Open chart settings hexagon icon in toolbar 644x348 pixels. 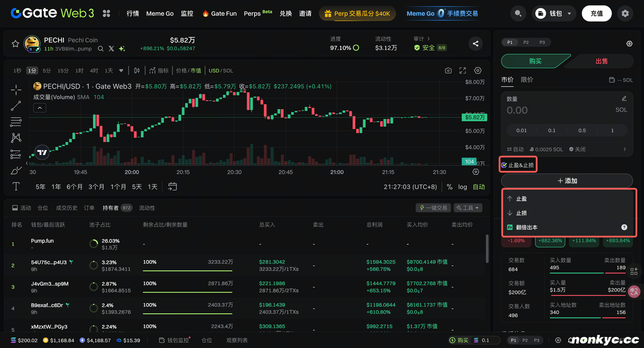(x=478, y=71)
